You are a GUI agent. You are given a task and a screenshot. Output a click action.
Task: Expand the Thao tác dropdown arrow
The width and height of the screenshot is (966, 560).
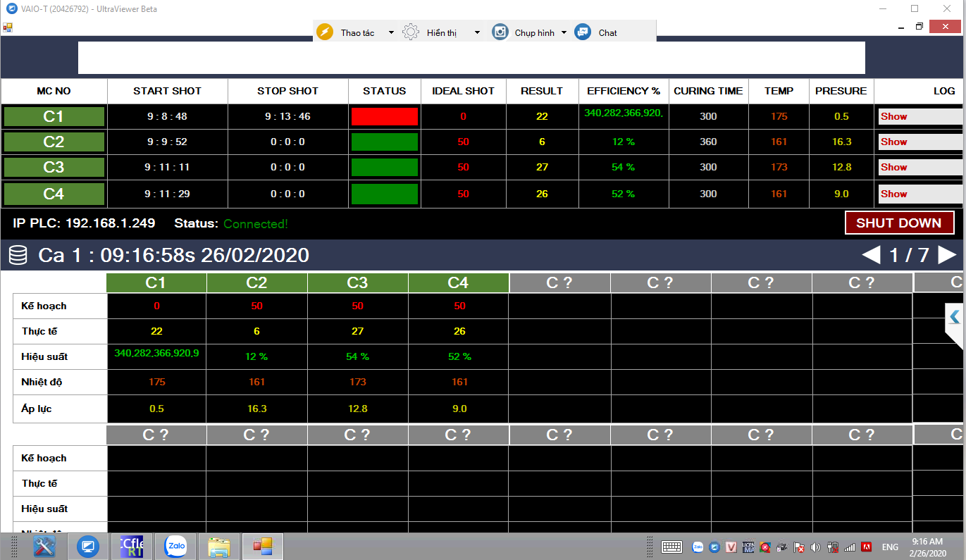click(x=391, y=33)
